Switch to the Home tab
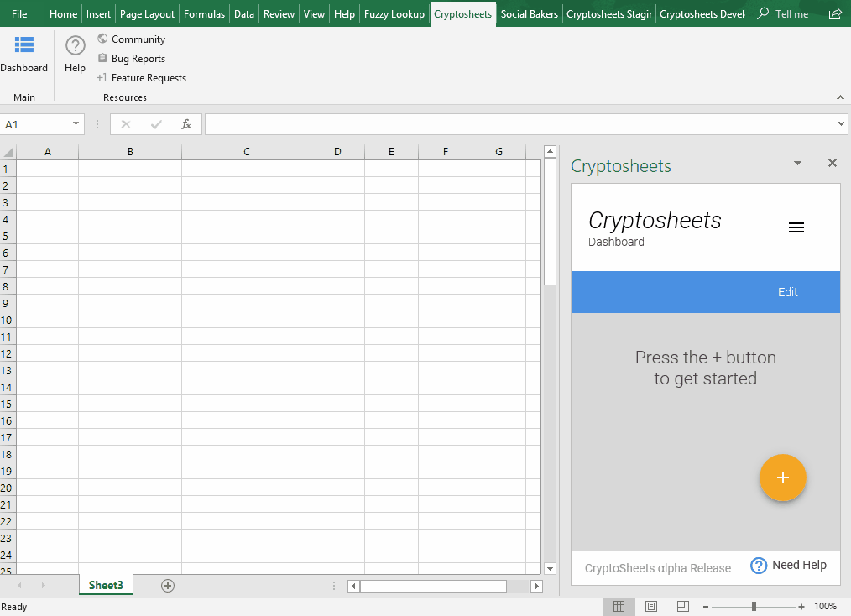 [63, 13]
